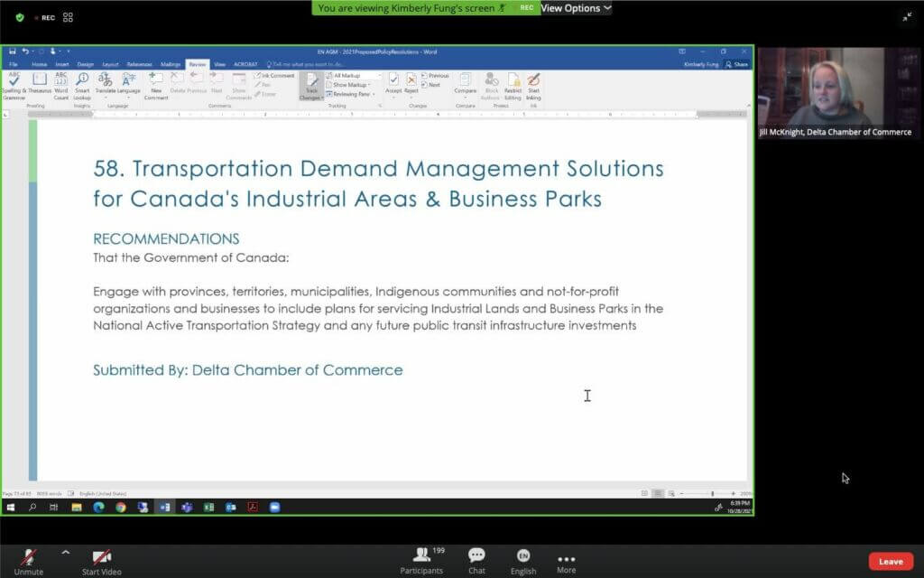The height and width of the screenshot is (578, 924).
Task: Open the Zoom Chat panel
Action: (476, 560)
